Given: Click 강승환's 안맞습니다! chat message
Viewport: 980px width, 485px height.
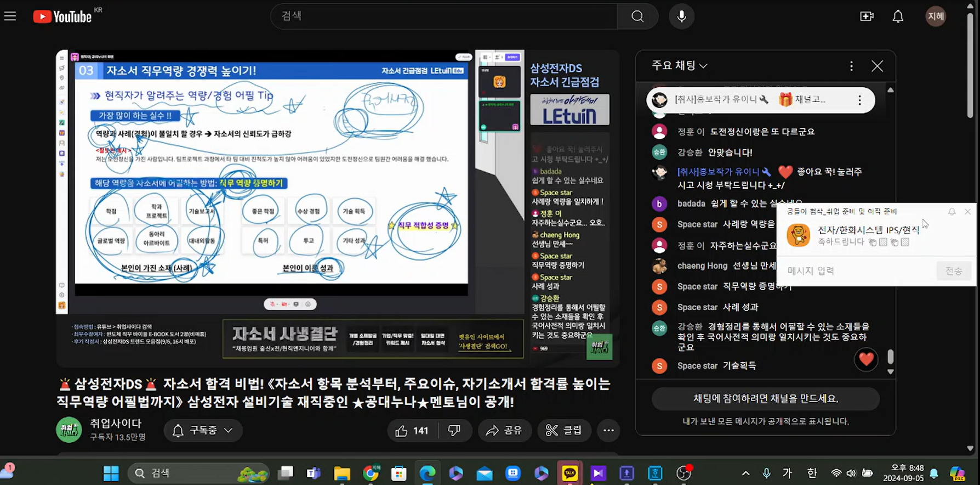Looking at the screenshot, I should point(730,153).
